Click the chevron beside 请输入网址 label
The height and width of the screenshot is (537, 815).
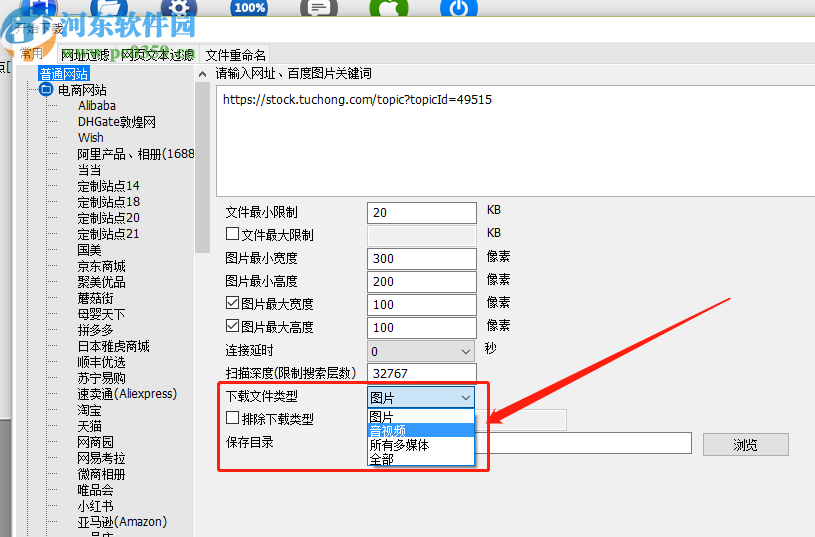(203, 74)
